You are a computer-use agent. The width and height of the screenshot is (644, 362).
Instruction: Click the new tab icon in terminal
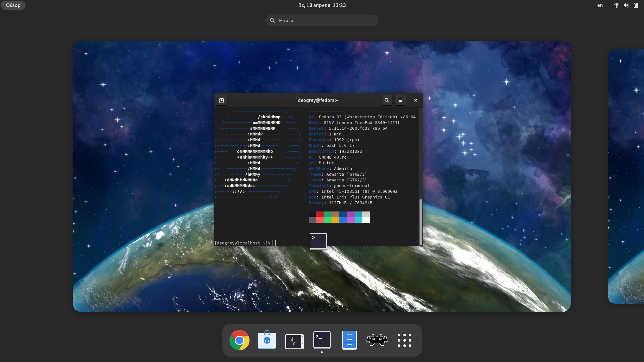click(222, 100)
